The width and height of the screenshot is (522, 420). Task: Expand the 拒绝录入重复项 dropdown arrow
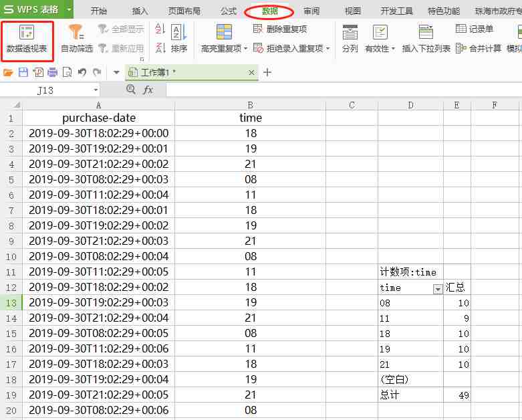click(x=328, y=49)
